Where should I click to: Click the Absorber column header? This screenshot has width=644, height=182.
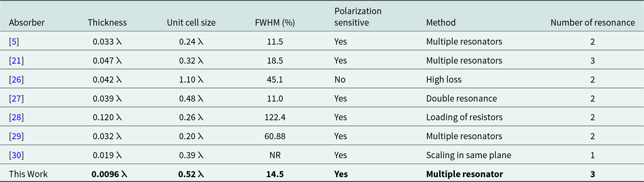(x=27, y=23)
